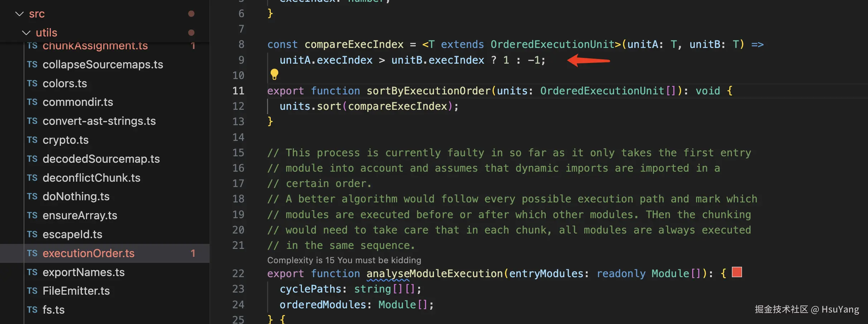Click the lightbulb quick fix icon
This screenshot has width=868, height=324.
click(x=274, y=74)
